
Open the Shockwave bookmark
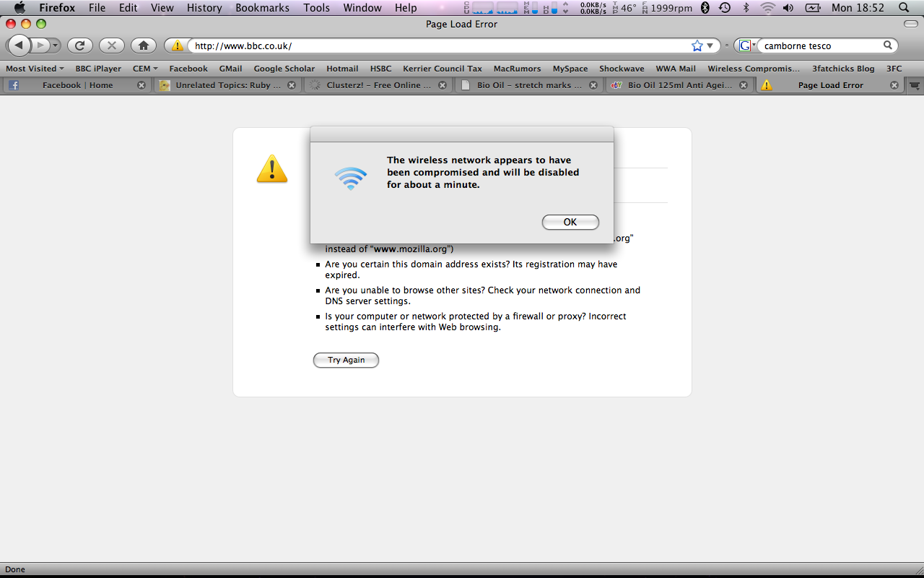[x=622, y=69]
